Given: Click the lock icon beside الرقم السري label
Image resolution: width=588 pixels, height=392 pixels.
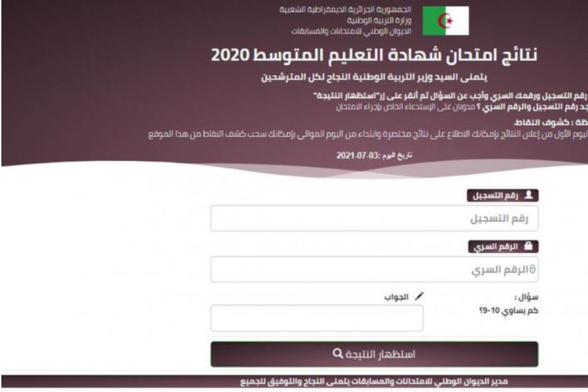Looking at the screenshot, I should click(x=528, y=246).
